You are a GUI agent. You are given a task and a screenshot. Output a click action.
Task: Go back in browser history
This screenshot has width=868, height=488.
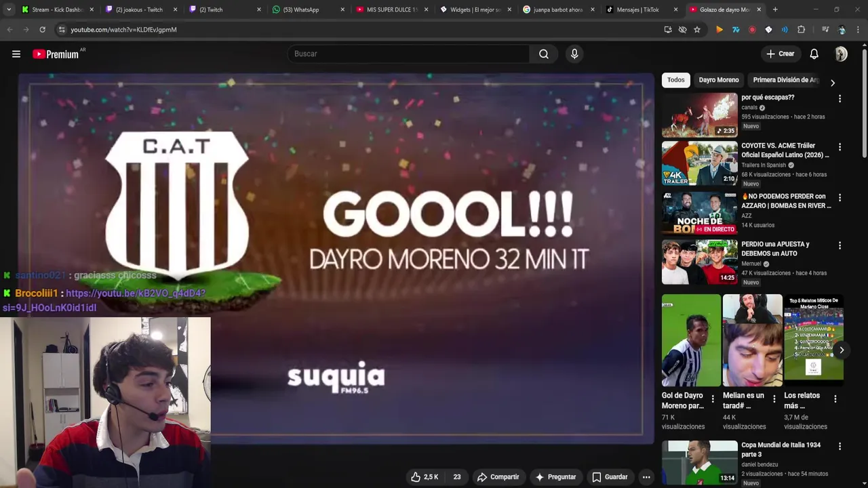pyautogui.click(x=9, y=30)
